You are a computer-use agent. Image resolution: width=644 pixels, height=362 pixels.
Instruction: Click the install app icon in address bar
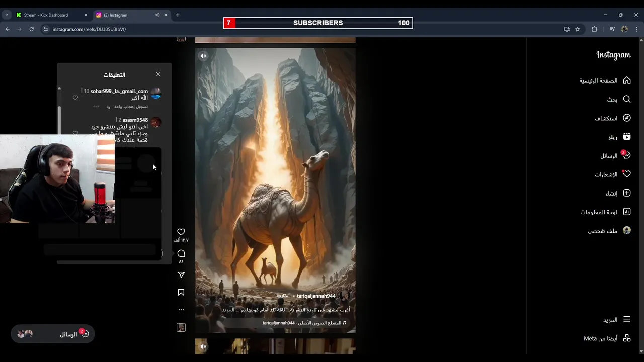click(567, 29)
